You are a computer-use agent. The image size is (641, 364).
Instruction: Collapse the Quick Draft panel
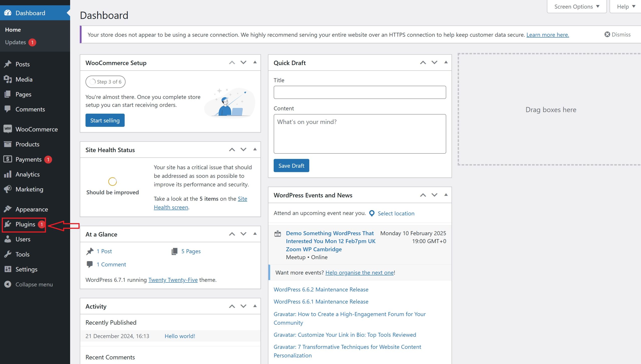click(x=446, y=62)
